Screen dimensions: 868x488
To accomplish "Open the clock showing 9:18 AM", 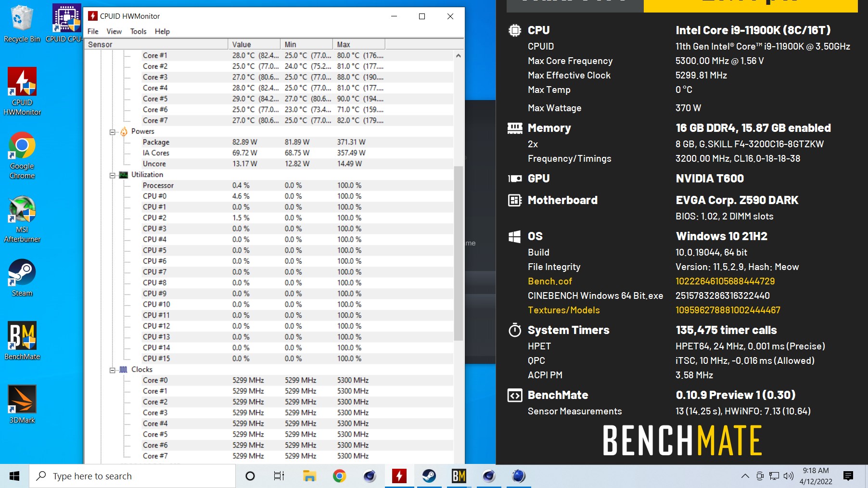I will (x=816, y=476).
